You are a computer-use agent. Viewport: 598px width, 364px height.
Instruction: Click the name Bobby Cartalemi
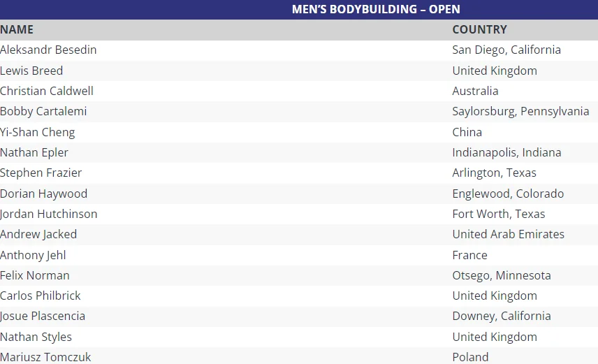[x=43, y=111]
